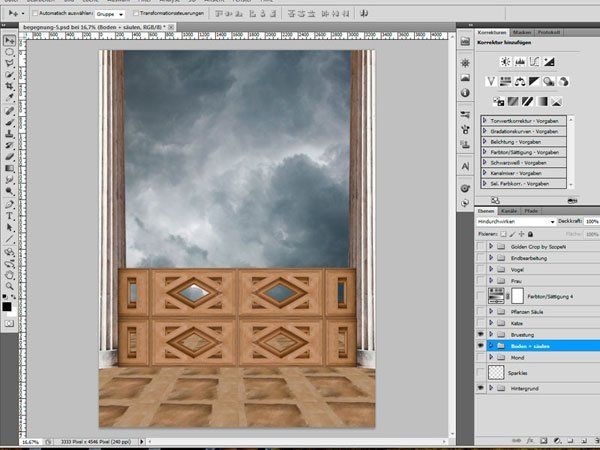The height and width of the screenshot is (450, 600).
Task: Show the Katze group
Action: pyautogui.click(x=480, y=323)
